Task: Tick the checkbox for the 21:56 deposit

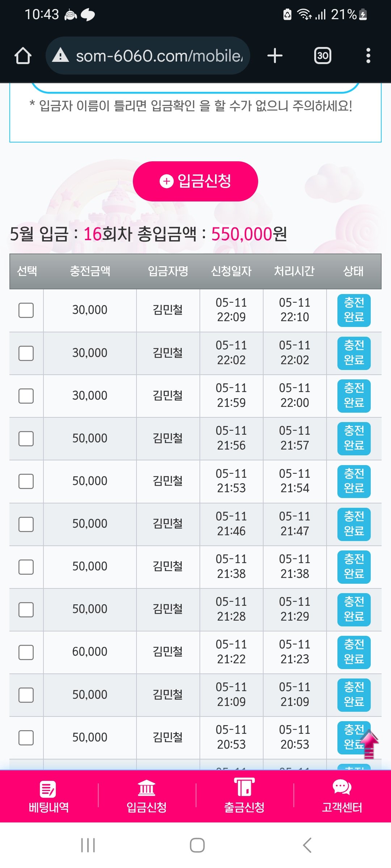Action: point(26,439)
